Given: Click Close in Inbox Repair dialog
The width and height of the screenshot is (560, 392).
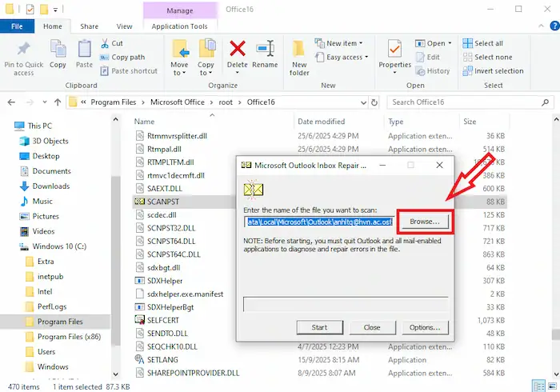Looking at the screenshot, I should pos(372,327).
